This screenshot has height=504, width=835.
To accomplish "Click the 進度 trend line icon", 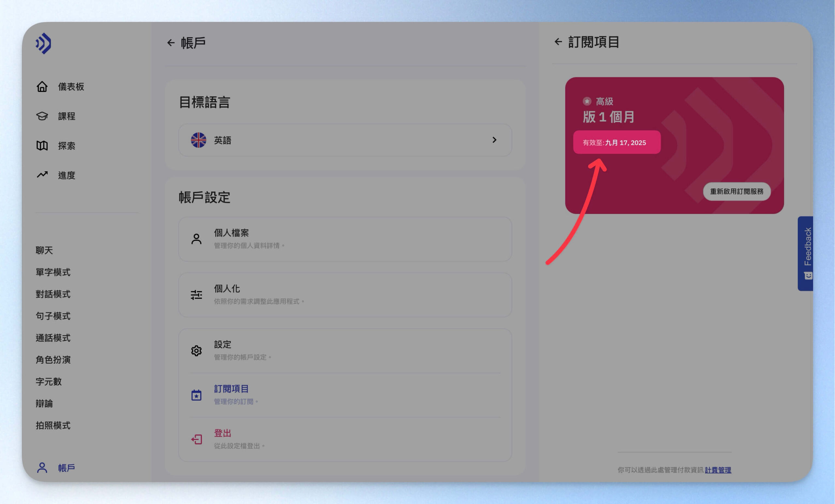I will [42, 175].
